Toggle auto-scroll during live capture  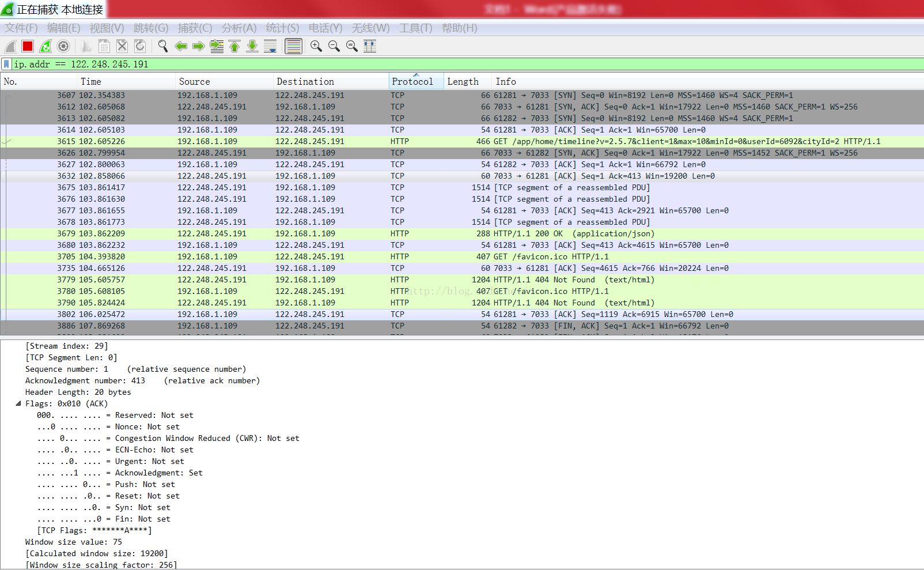point(270,46)
